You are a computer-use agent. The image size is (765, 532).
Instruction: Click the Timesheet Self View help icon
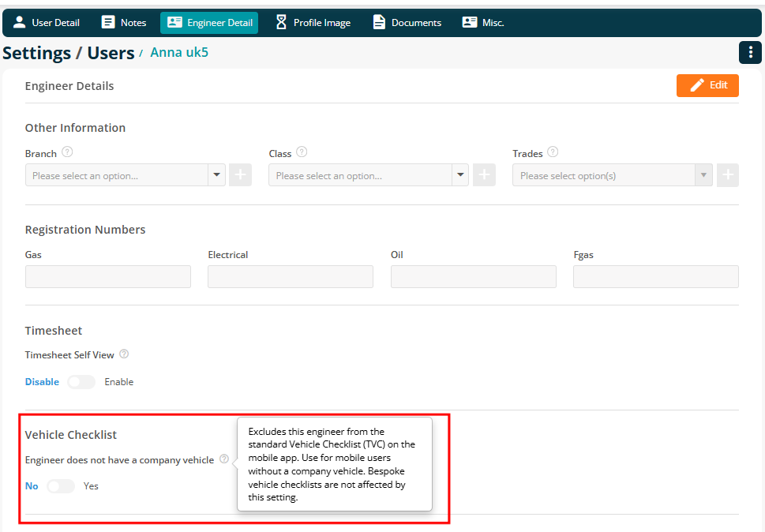pos(125,354)
